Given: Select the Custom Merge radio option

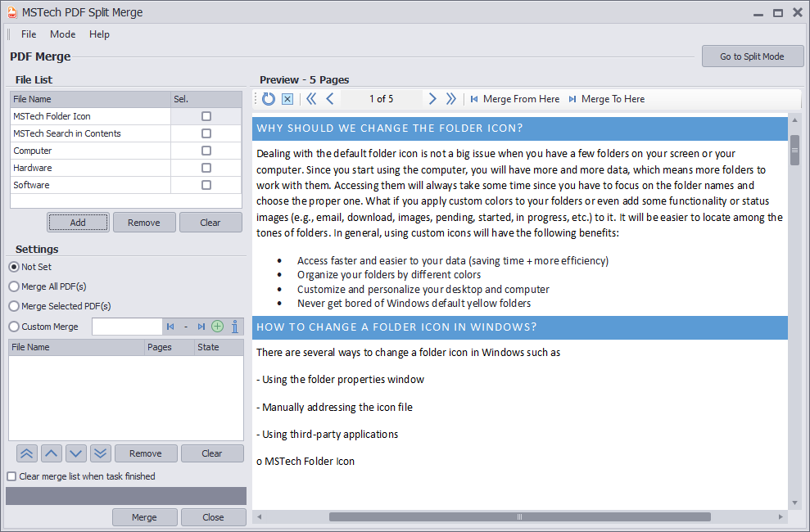Looking at the screenshot, I should [x=14, y=327].
